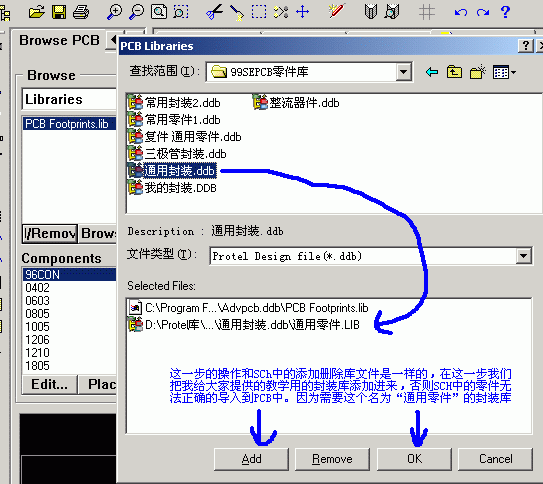Create new folder icon in dialog
Viewport: 543px width, 484px height.
[478, 72]
